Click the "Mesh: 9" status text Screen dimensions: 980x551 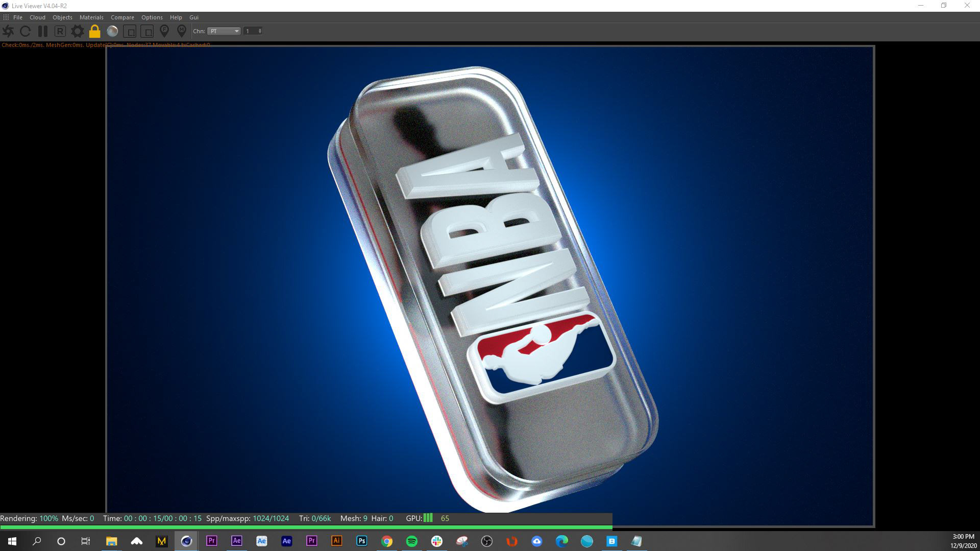coord(354,518)
